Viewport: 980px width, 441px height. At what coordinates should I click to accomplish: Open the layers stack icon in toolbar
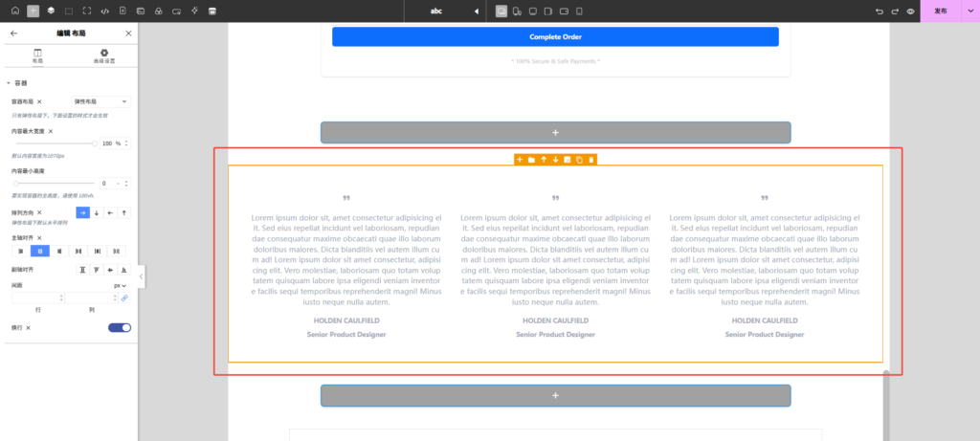click(x=51, y=11)
